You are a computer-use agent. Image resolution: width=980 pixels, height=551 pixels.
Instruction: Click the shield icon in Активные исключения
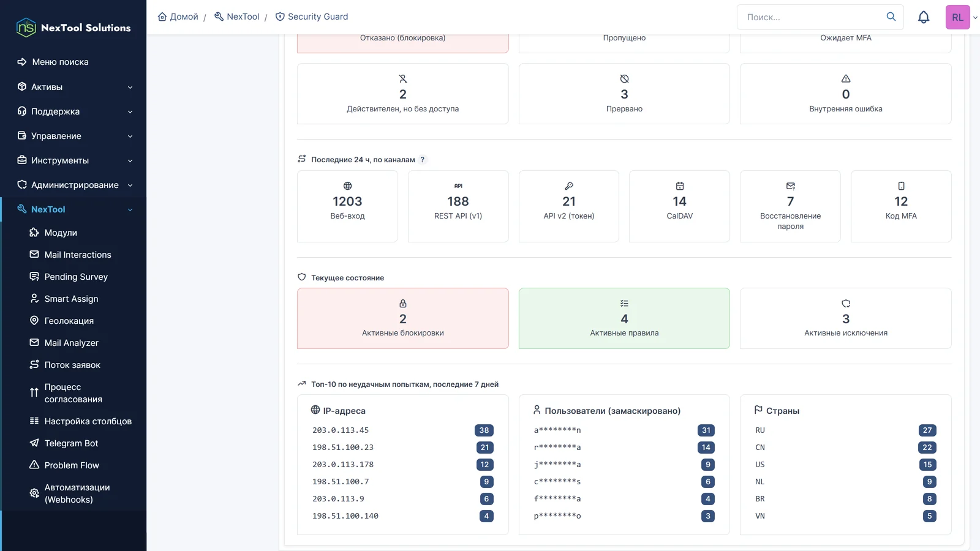pyautogui.click(x=846, y=304)
